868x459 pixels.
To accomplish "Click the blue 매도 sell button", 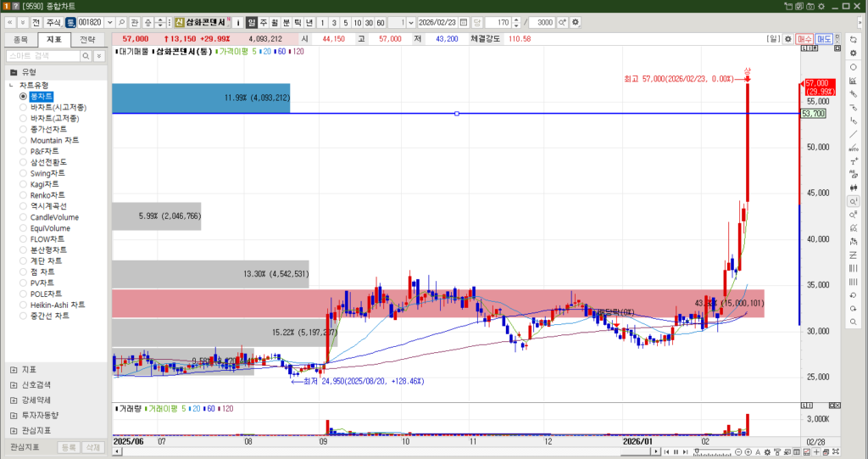I will pos(824,39).
